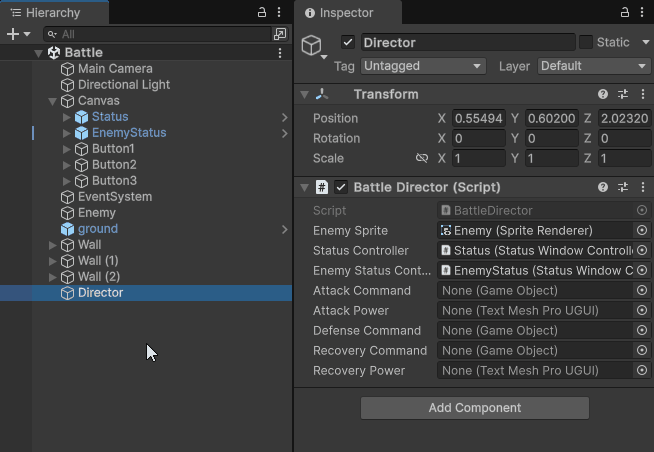Click object picker for Recovery Power field

pos(641,370)
